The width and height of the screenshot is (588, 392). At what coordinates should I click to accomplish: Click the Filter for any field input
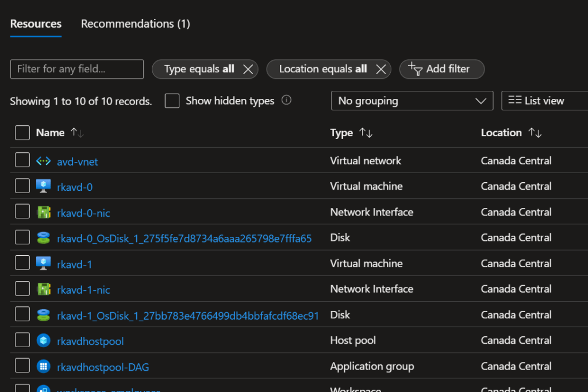point(76,69)
